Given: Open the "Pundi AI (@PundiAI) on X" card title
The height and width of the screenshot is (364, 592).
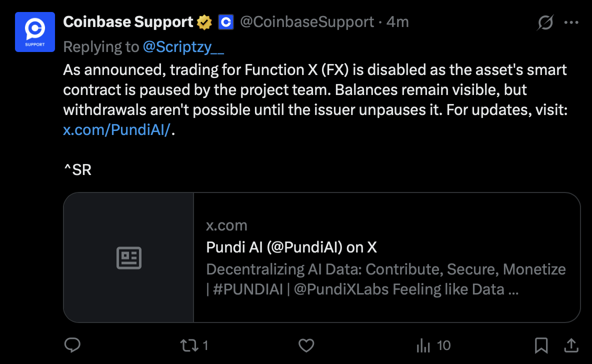Looking at the screenshot, I should point(291,247).
